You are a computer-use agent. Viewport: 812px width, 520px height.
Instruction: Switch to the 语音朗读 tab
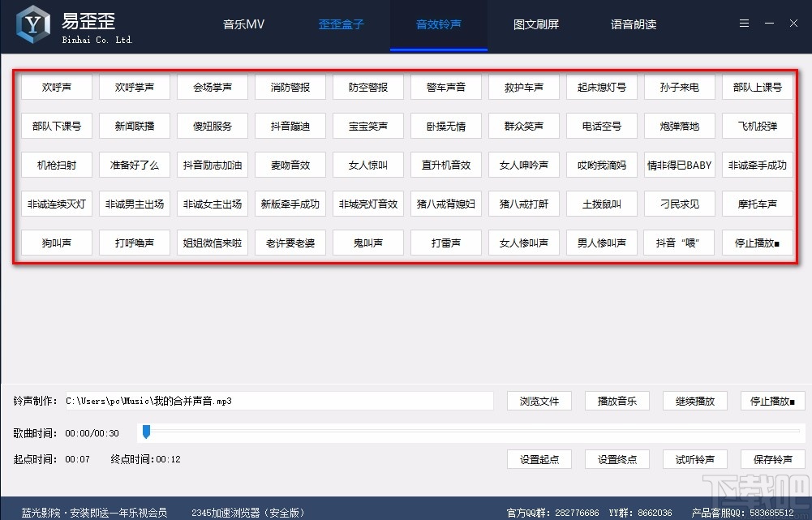pos(634,24)
